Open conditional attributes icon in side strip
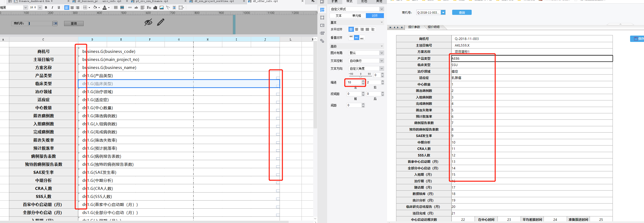 pyautogui.click(x=322, y=33)
